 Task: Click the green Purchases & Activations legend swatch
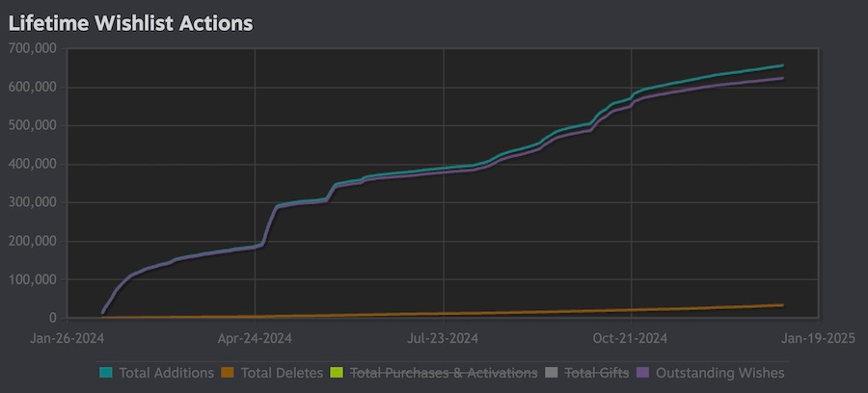pos(337,373)
